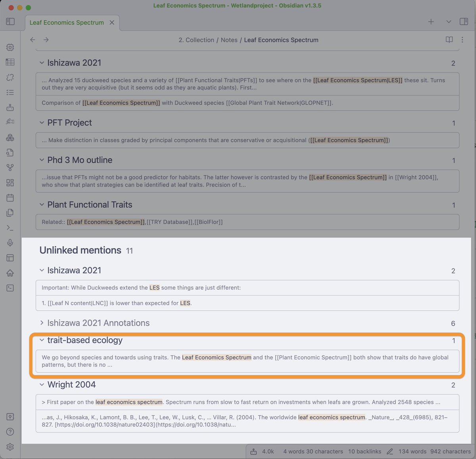Click the stacked cubes ribbon icon

tap(10, 137)
